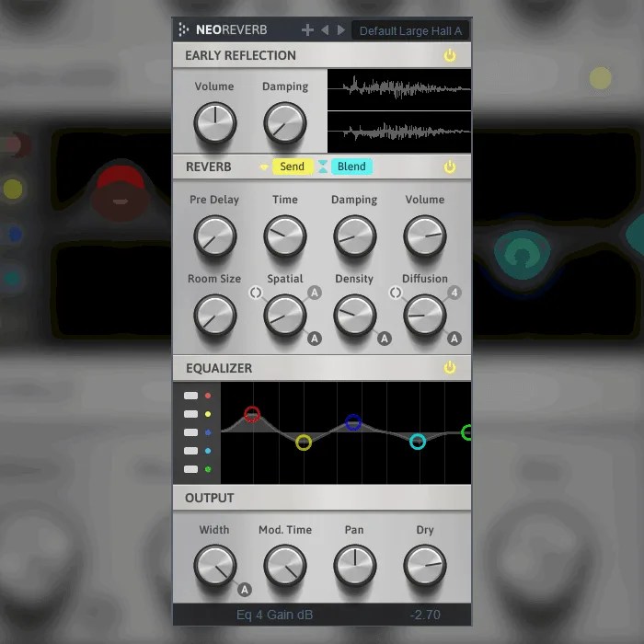Toggle red EQ band 1 switch

pyautogui.click(x=190, y=396)
